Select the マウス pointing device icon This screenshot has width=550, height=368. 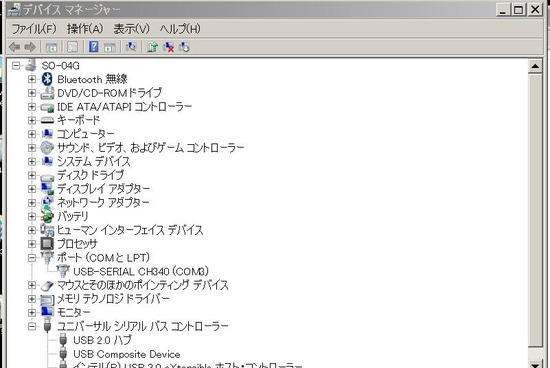[x=47, y=285]
